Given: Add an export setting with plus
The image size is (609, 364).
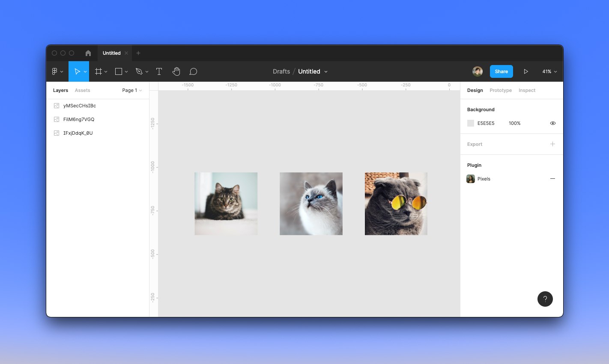Looking at the screenshot, I should tap(552, 144).
